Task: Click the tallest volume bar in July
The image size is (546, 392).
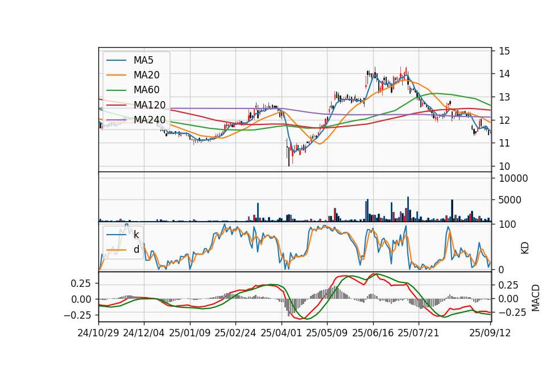Action: 408,209
